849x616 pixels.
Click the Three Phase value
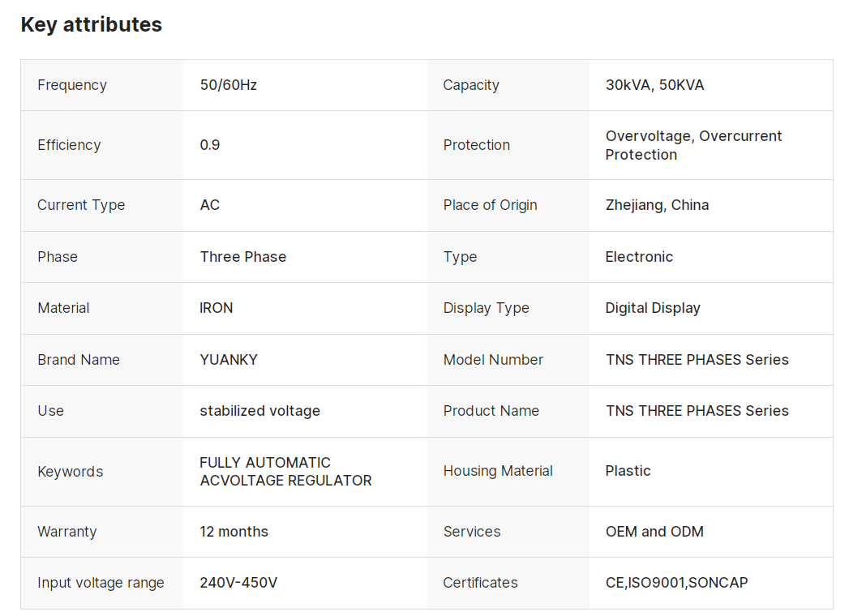(x=243, y=257)
